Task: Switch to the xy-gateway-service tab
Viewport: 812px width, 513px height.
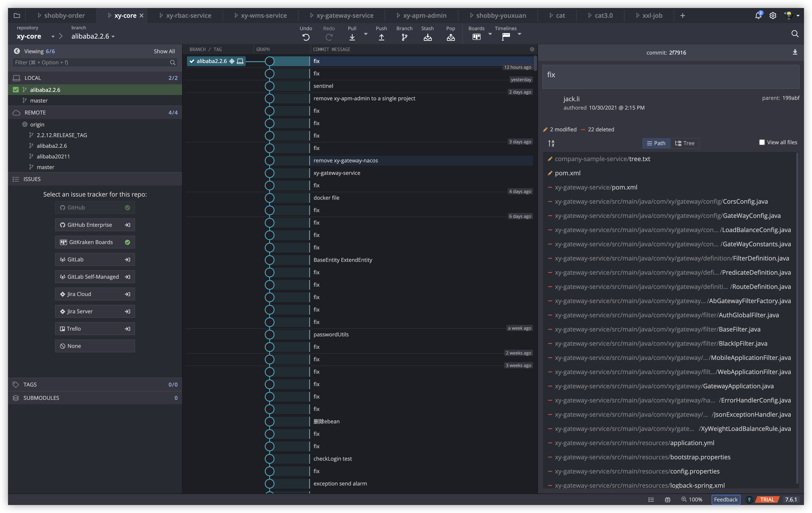Action: tap(342, 16)
